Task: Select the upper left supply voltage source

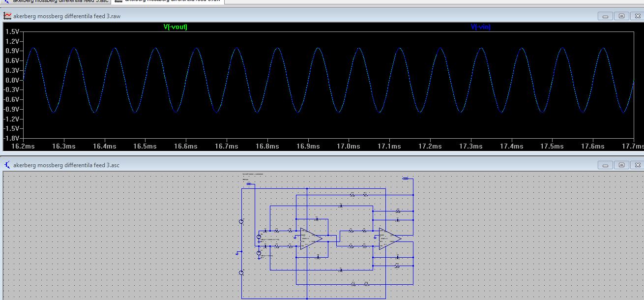Action: 241,221
